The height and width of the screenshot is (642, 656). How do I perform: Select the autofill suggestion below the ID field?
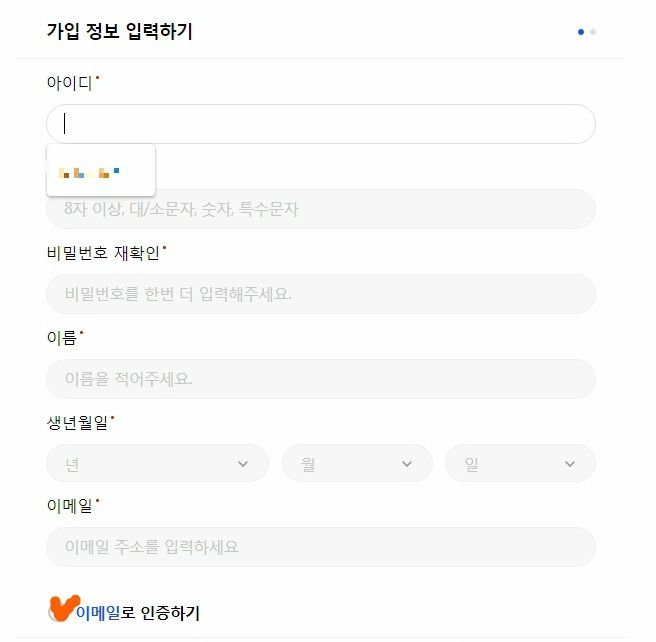pyautogui.click(x=101, y=170)
